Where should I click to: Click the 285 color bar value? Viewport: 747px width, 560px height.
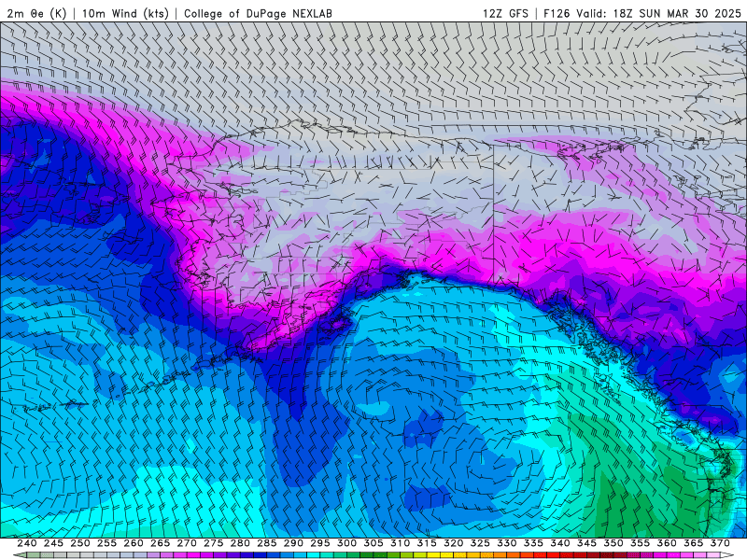point(267,543)
